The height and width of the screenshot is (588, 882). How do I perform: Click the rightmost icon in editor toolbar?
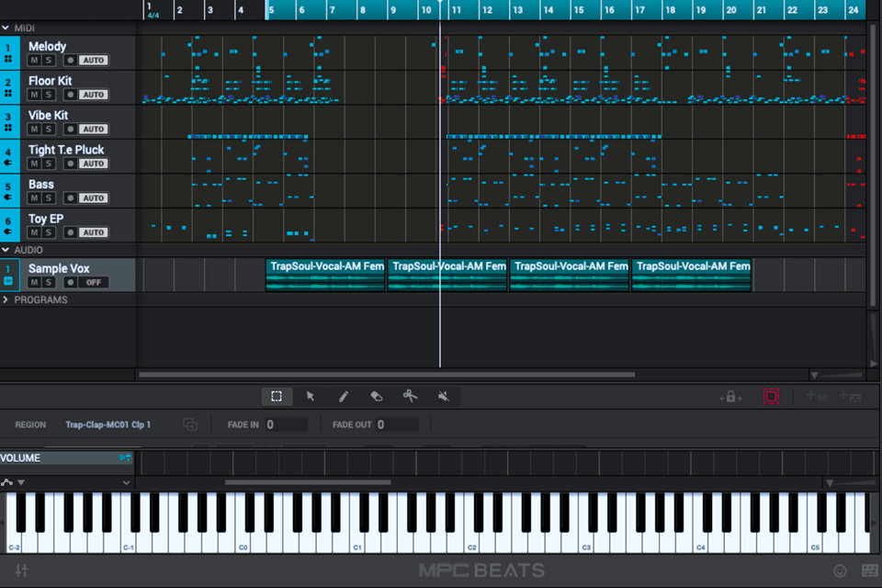(x=850, y=397)
